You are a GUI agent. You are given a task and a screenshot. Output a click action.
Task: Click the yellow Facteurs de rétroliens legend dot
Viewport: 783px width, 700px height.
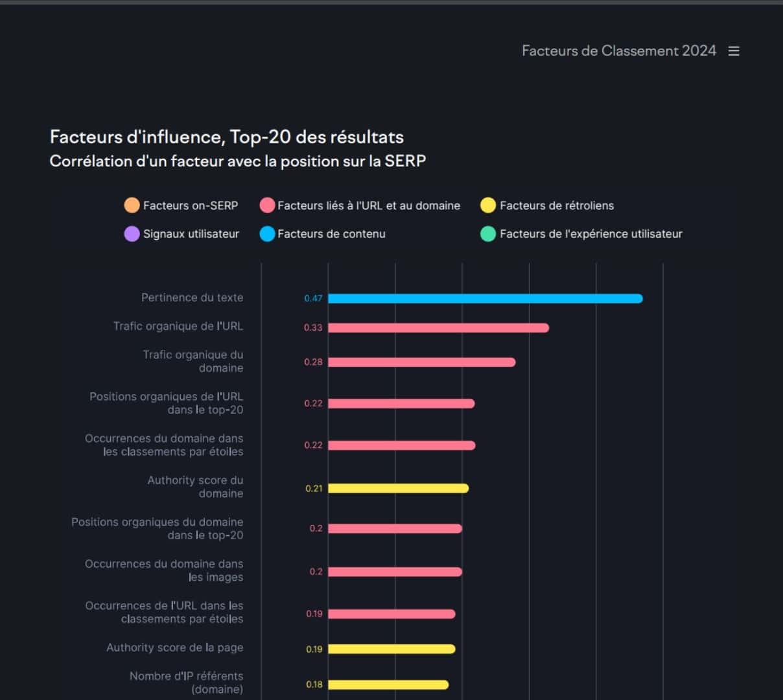point(488,205)
